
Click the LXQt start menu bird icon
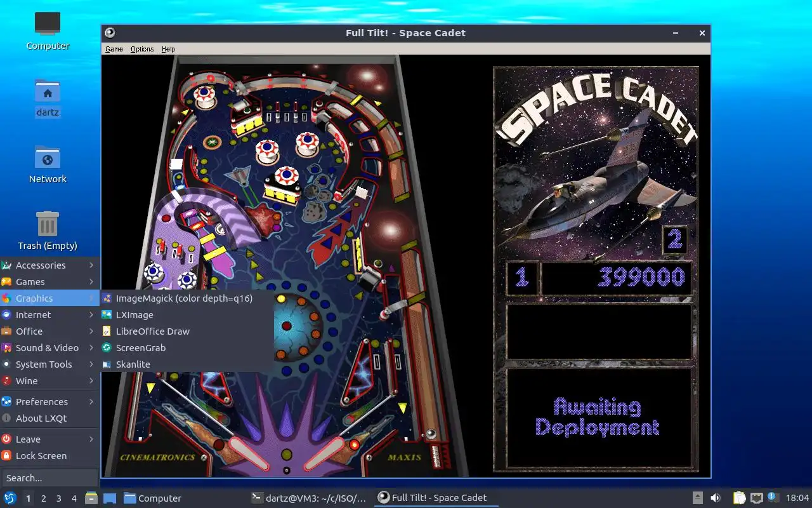tap(10, 498)
